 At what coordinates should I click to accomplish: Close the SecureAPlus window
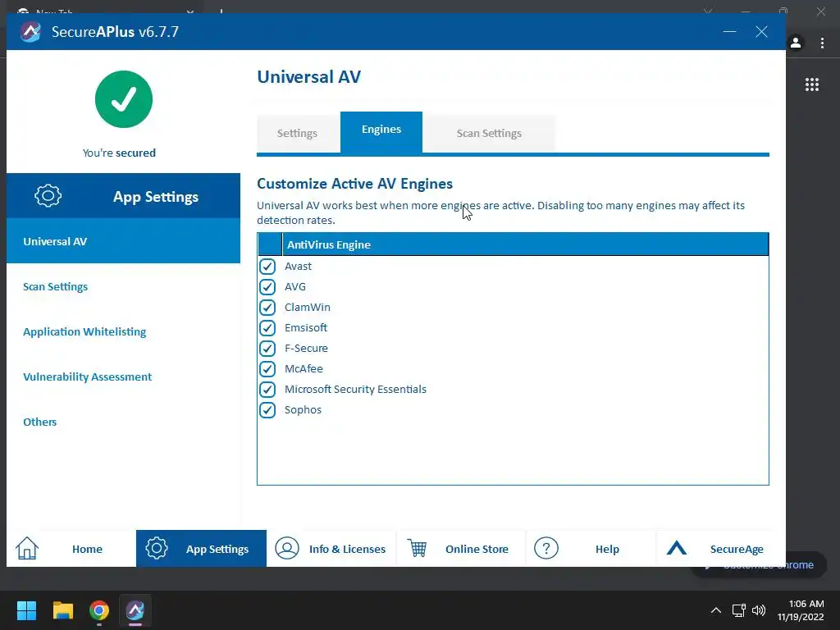762,32
